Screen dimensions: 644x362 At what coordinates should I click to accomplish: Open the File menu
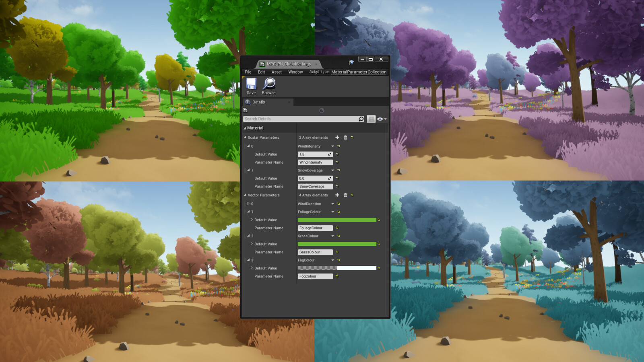248,72
